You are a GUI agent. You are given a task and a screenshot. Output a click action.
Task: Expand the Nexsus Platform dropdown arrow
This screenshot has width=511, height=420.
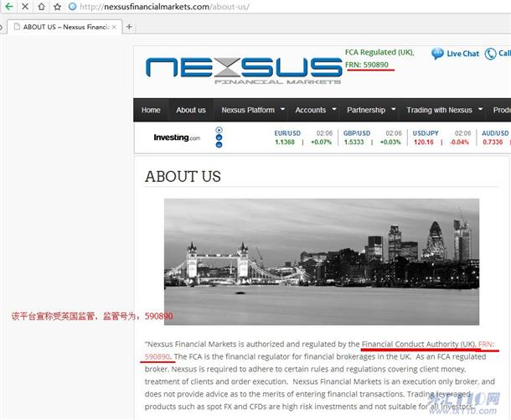click(x=282, y=109)
